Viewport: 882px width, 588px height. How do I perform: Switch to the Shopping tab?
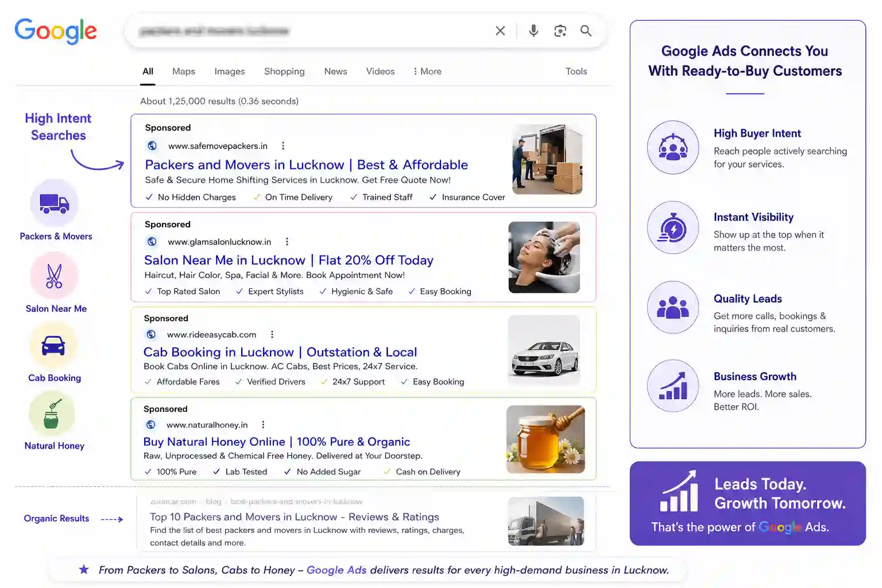tap(284, 71)
